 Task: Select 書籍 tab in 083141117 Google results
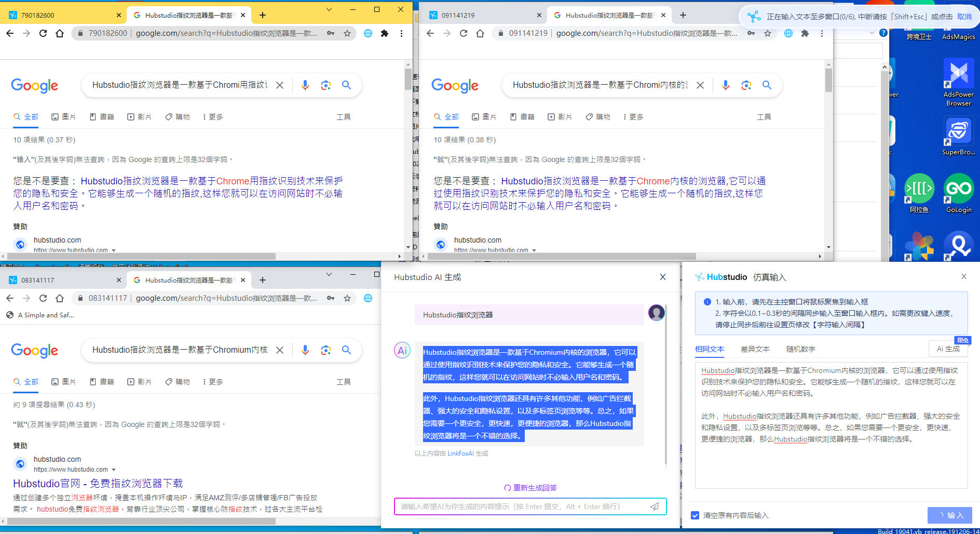coord(102,382)
